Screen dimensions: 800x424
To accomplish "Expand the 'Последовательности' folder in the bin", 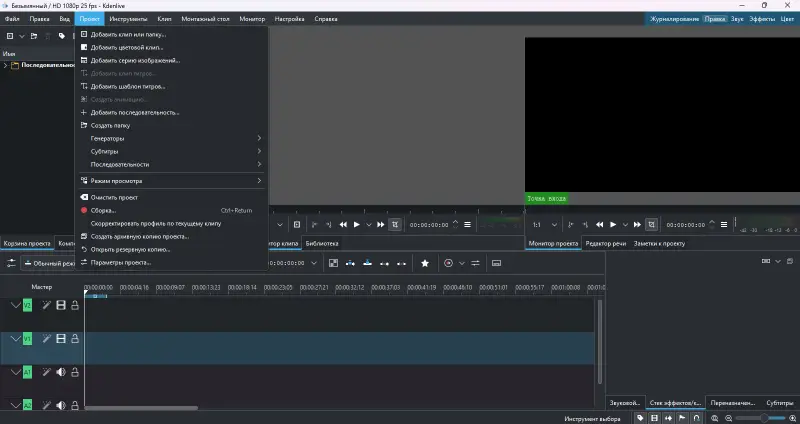I will (5, 65).
